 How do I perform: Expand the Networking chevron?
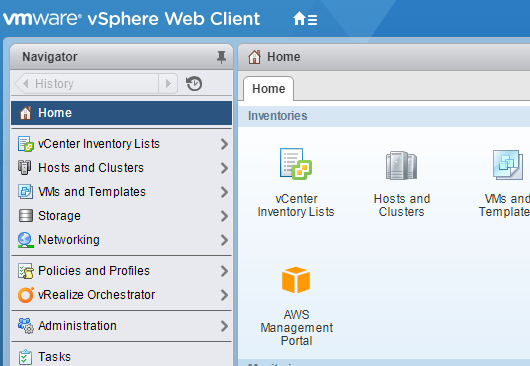(224, 240)
